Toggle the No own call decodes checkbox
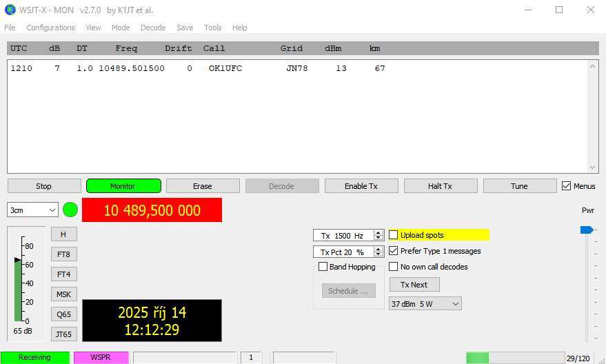Image resolution: width=606 pixels, height=364 pixels. tap(394, 267)
